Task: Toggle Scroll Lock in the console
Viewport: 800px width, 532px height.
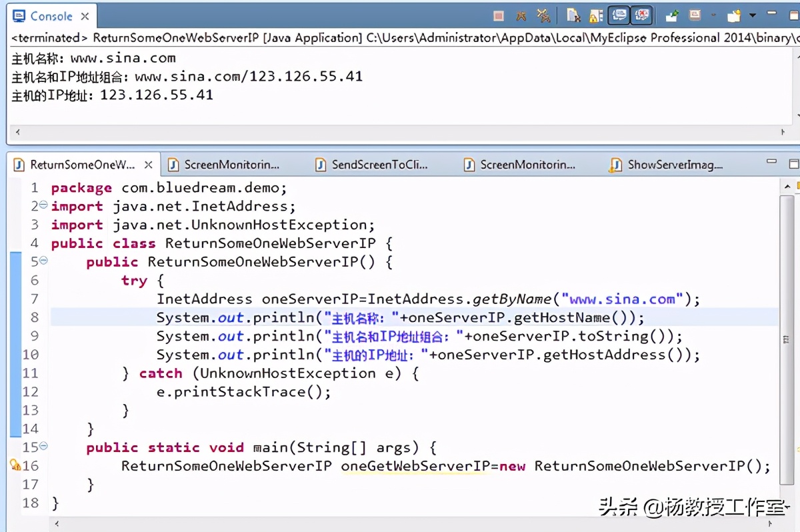Action: (595, 15)
